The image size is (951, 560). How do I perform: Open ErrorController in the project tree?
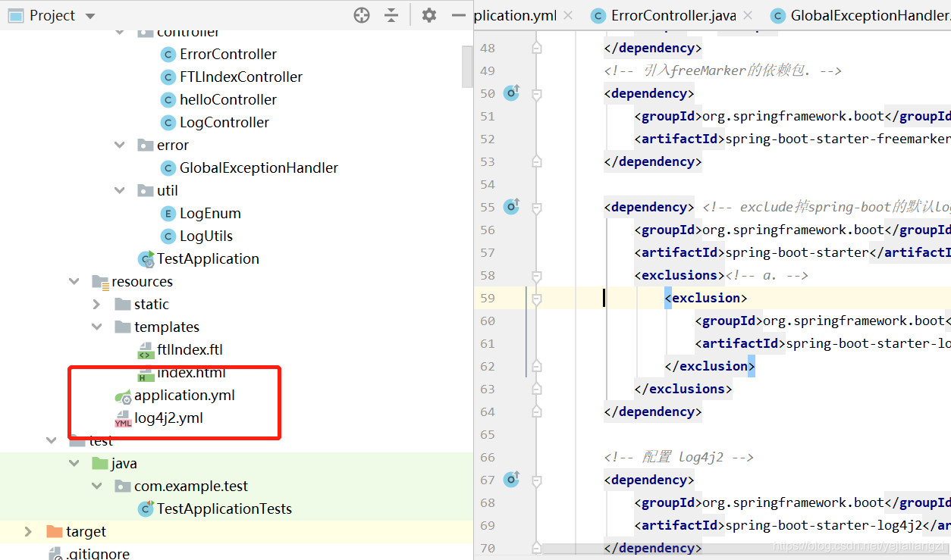coord(228,55)
